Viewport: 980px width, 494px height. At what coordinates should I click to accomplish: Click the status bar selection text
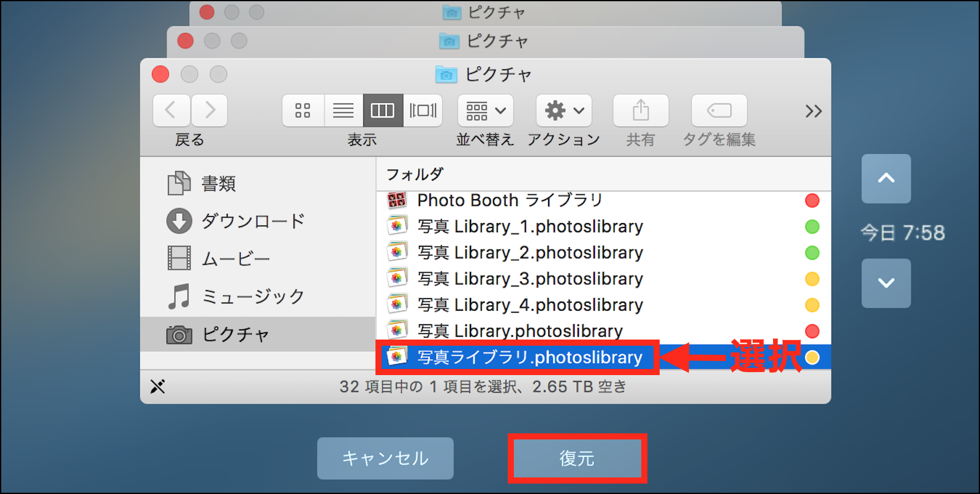point(483,387)
